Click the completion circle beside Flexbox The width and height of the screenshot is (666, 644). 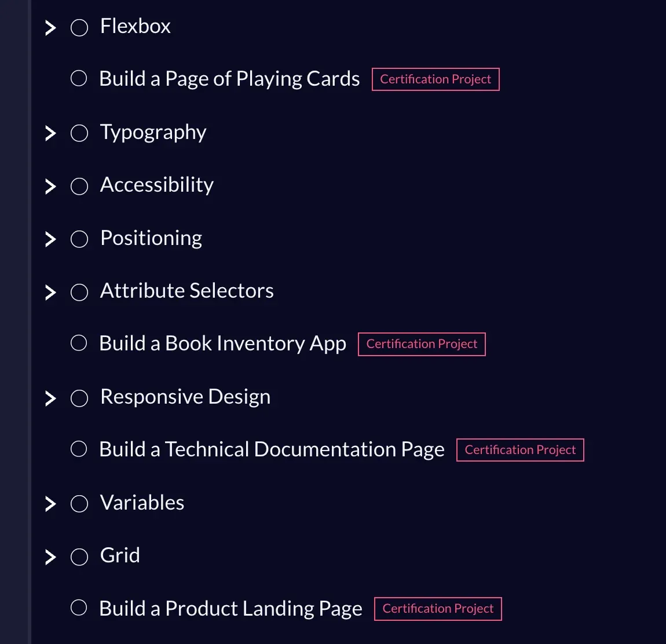(x=79, y=27)
